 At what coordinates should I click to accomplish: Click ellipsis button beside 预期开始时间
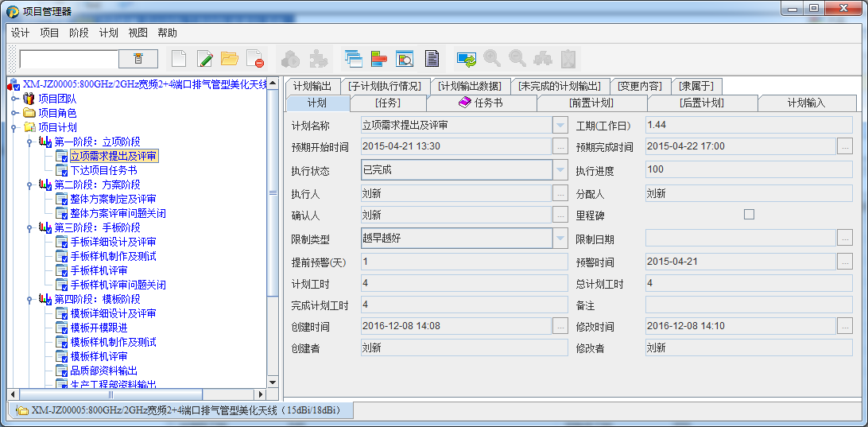click(x=560, y=146)
